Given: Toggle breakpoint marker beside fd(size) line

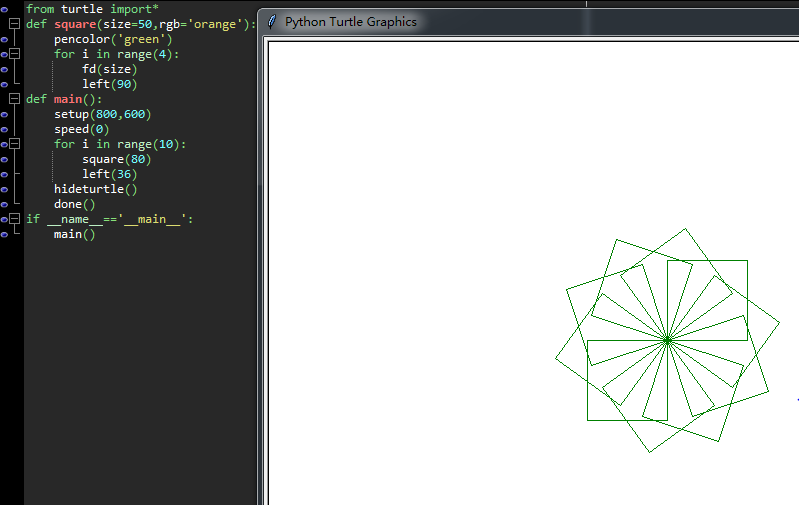Looking at the screenshot, I should (x=4, y=69).
